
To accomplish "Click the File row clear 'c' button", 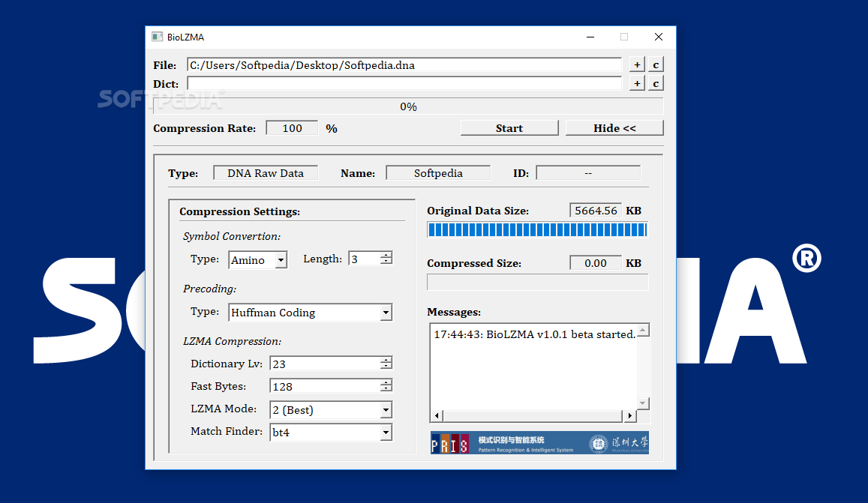I will 656,64.
